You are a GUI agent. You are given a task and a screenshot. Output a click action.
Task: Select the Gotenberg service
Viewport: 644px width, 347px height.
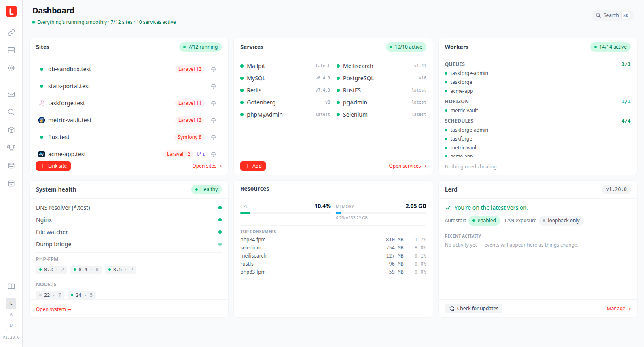point(285,102)
